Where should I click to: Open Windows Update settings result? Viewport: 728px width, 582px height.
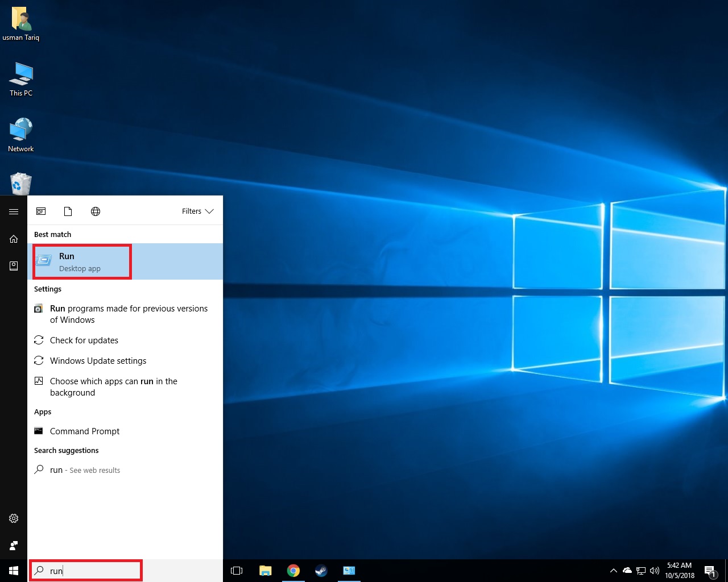coord(98,361)
